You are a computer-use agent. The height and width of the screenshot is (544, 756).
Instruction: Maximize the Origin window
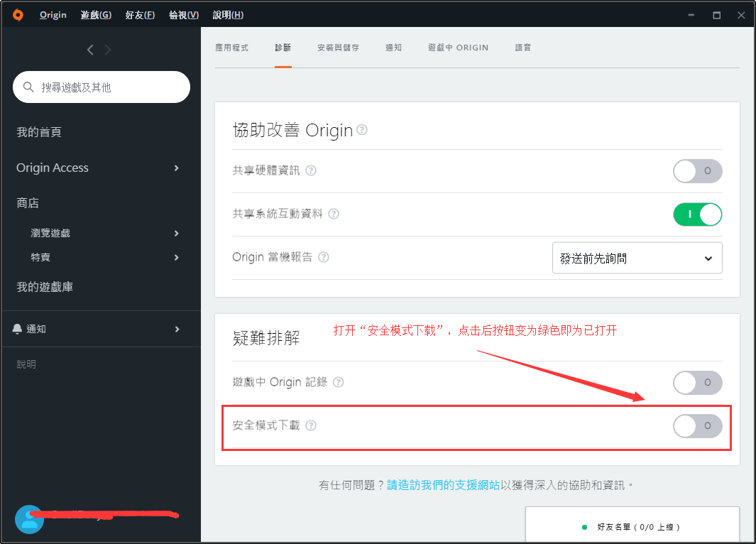[x=716, y=15]
